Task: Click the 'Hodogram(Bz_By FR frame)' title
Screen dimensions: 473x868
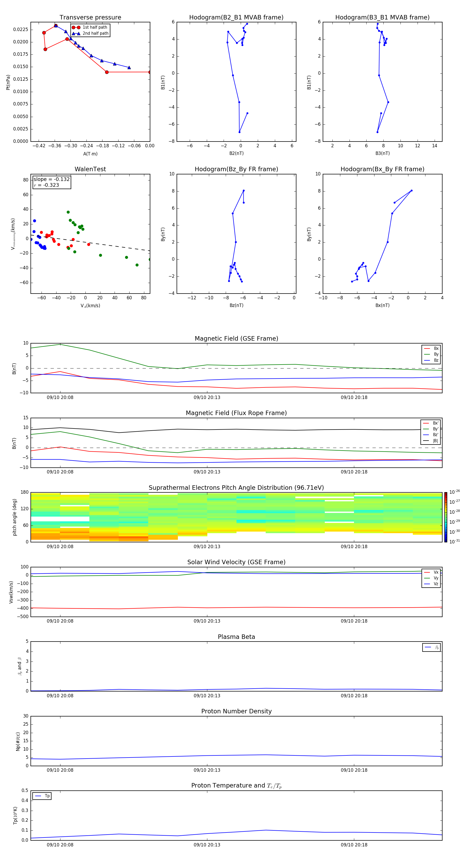Action: click(236, 169)
